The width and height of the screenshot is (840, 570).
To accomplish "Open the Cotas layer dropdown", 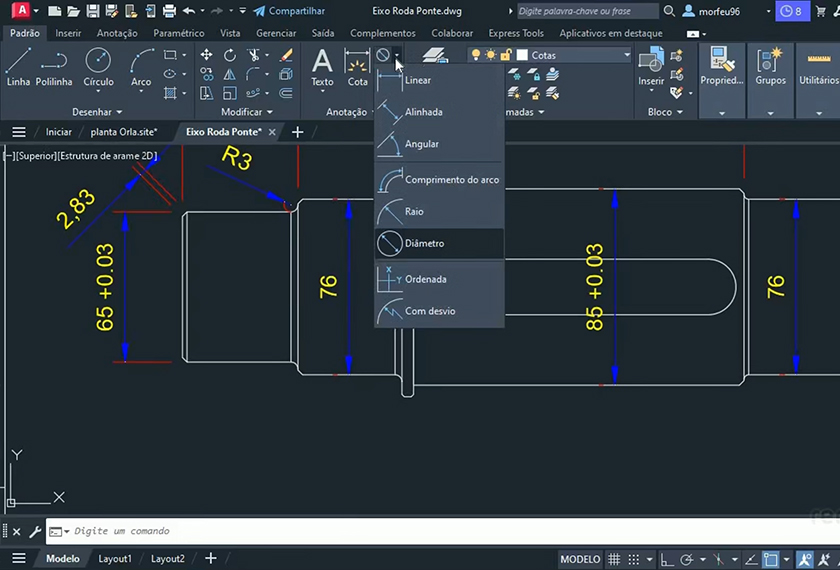I will (626, 55).
